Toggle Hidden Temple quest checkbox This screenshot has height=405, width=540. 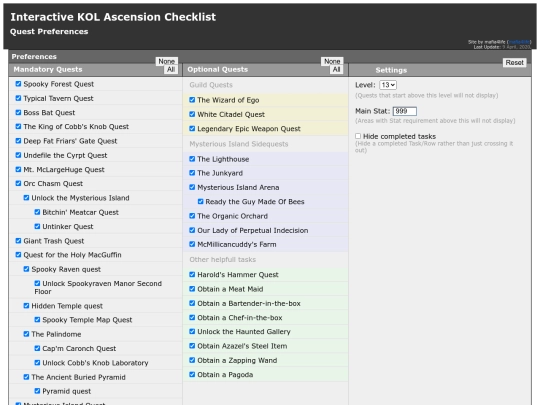(26, 306)
